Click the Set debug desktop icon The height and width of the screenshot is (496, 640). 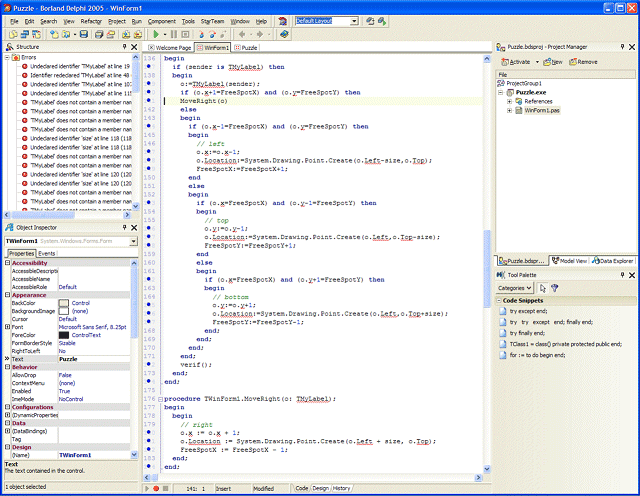coord(382,21)
